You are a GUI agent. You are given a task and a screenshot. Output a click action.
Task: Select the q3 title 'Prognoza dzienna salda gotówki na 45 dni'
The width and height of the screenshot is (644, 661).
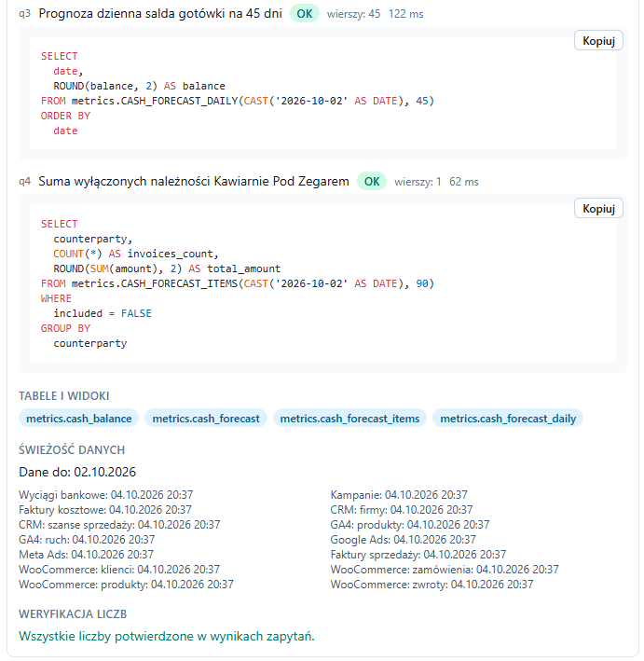pos(160,13)
